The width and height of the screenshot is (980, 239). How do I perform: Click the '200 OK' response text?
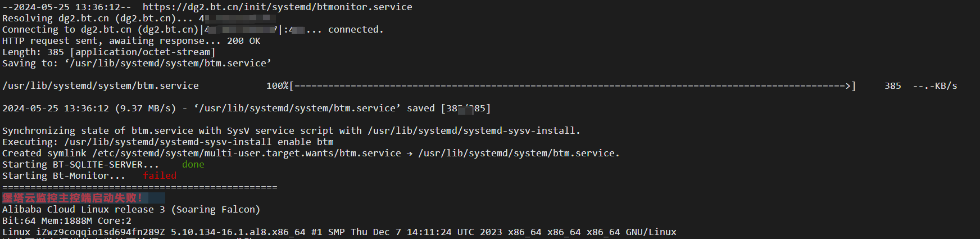244,40
